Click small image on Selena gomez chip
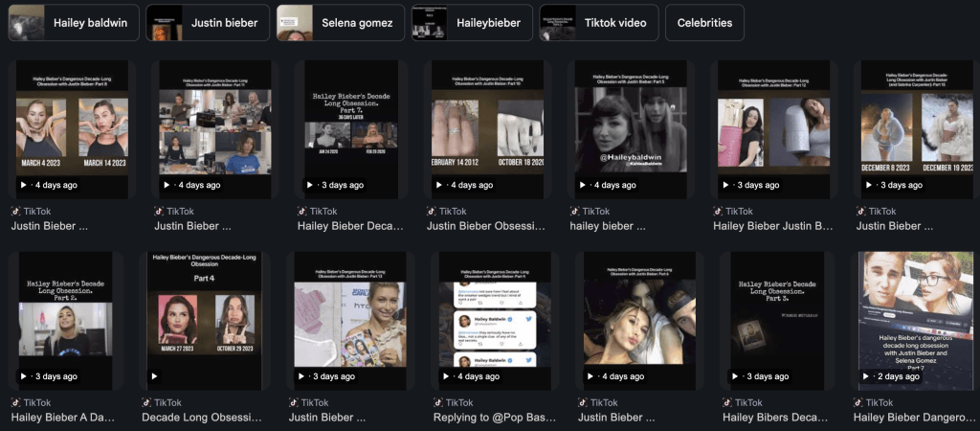Image resolution: width=980 pixels, height=431 pixels. coord(295,23)
